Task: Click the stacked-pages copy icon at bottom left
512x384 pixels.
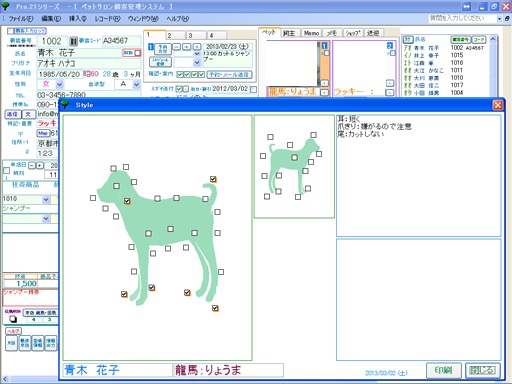Action: pos(13,319)
